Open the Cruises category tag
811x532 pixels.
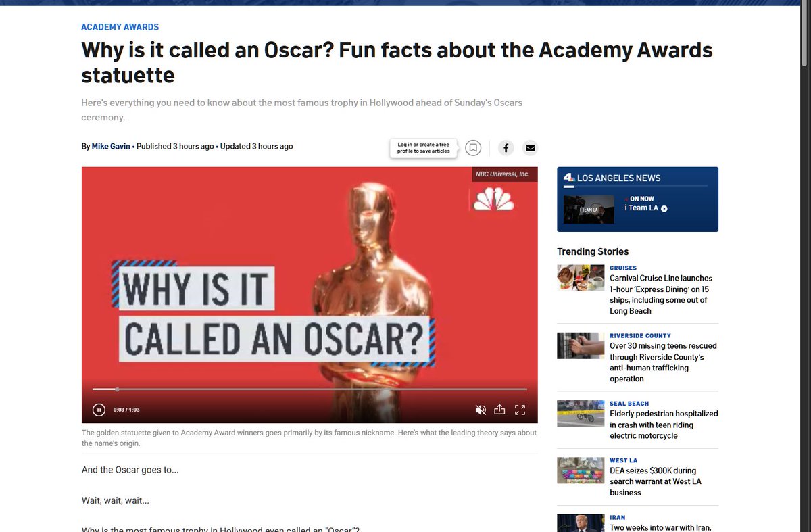623,268
